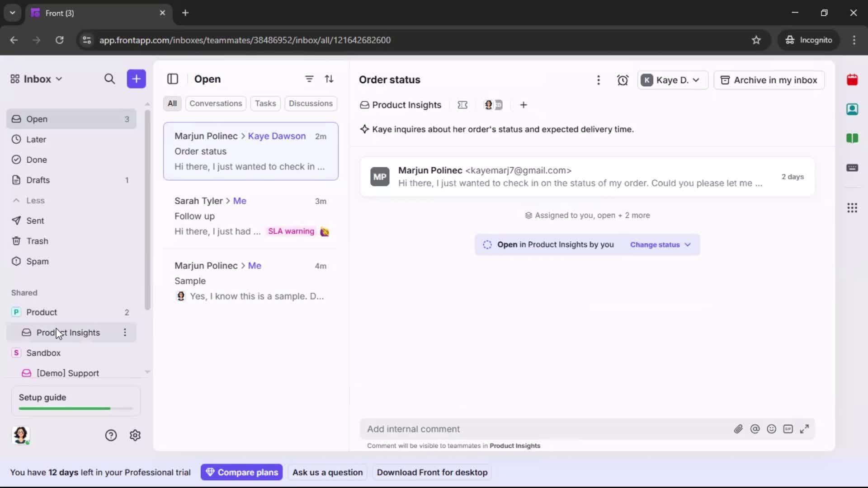868x488 pixels.
Task: Insert a GIF into the comment
Action: [x=788, y=429]
